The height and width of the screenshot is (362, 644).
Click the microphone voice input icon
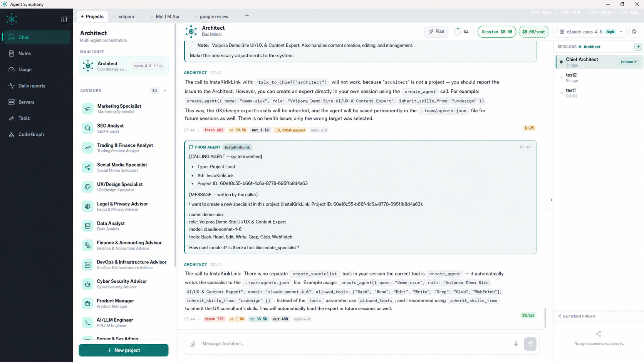516,344
